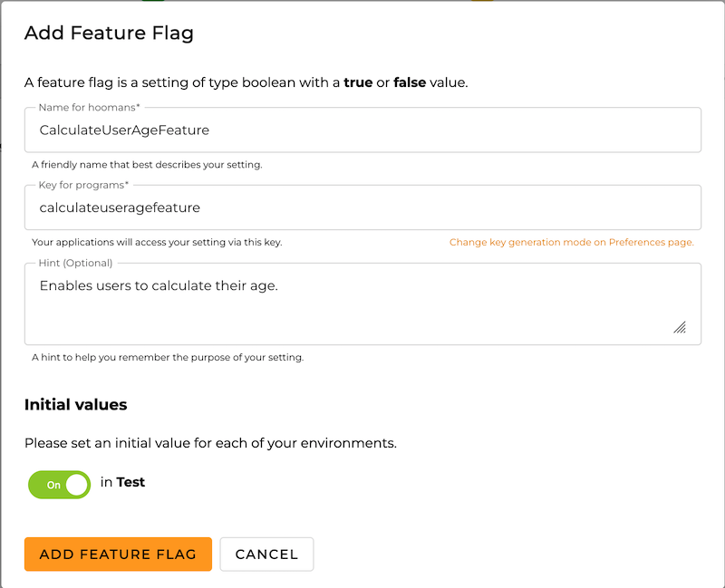Click the friendly name helper text
The image size is (725, 588).
[x=143, y=164]
